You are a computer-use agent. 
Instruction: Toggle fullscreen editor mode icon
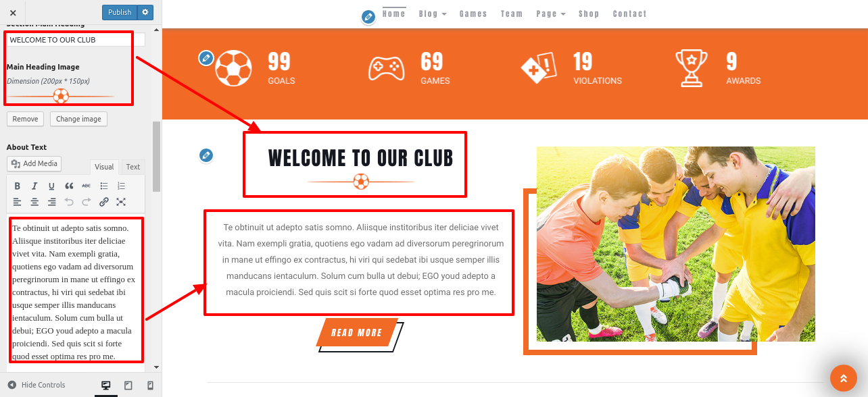click(121, 202)
